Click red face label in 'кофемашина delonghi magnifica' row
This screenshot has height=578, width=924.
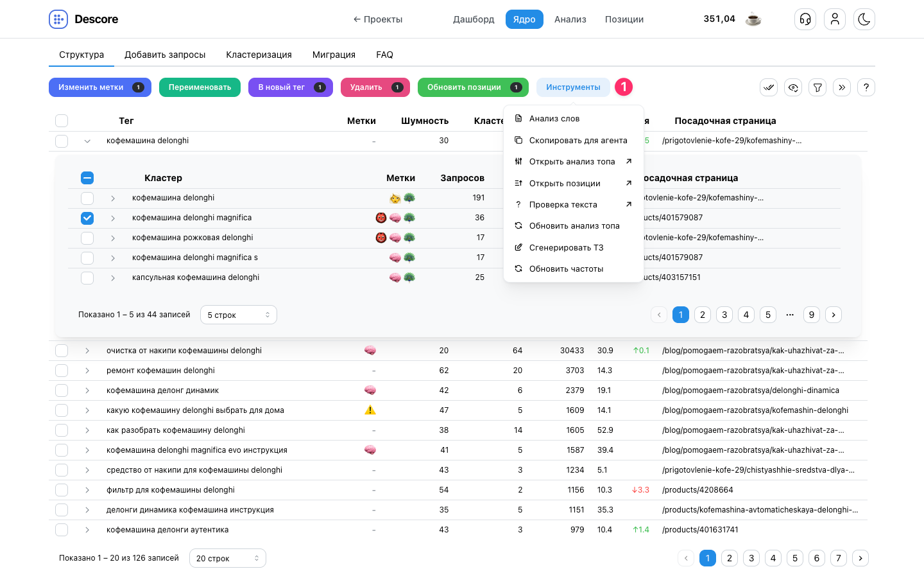[x=381, y=218]
